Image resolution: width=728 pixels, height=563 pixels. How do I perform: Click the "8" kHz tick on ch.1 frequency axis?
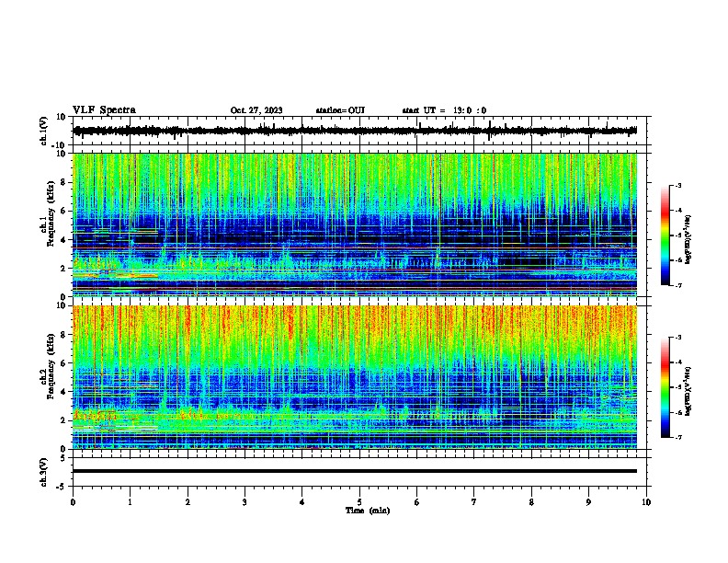click(63, 182)
